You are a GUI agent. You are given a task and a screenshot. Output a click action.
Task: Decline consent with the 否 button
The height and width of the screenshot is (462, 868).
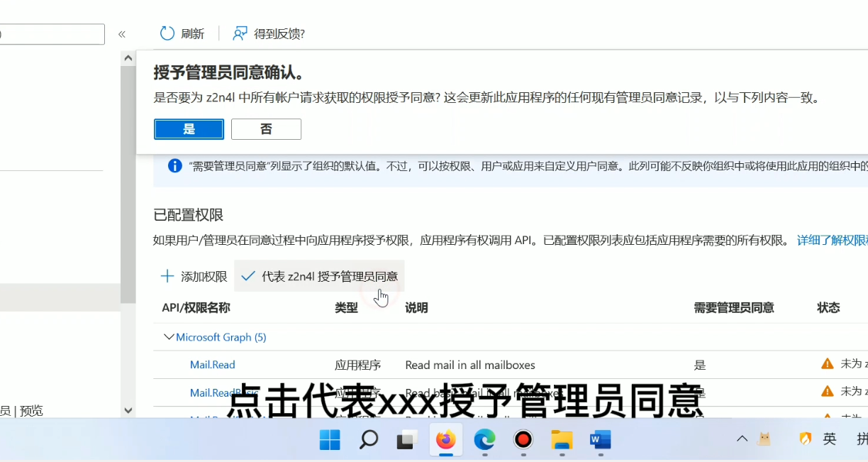pyautogui.click(x=266, y=129)
